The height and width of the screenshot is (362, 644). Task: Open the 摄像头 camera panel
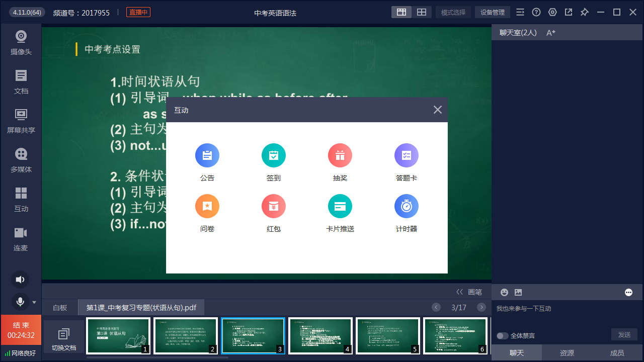pos(21,43)
